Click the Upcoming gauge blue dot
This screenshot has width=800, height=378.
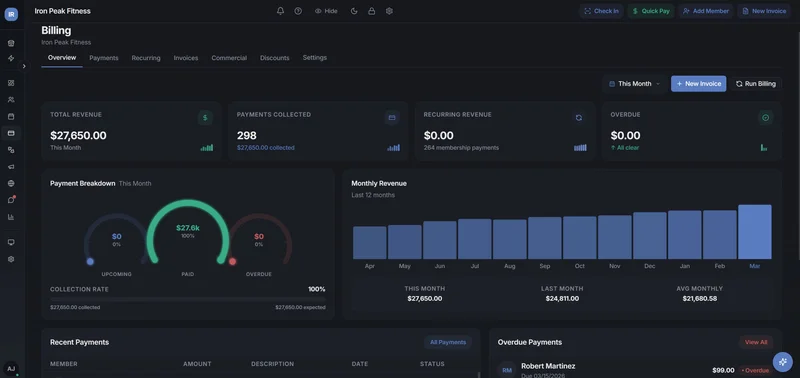click(x=90, y=262)
